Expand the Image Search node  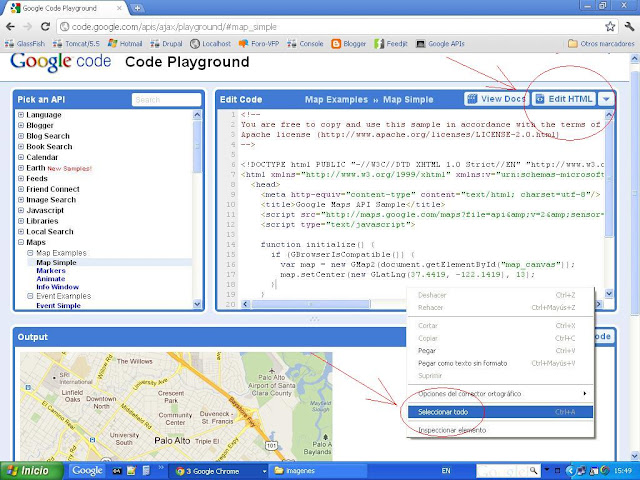21,200
